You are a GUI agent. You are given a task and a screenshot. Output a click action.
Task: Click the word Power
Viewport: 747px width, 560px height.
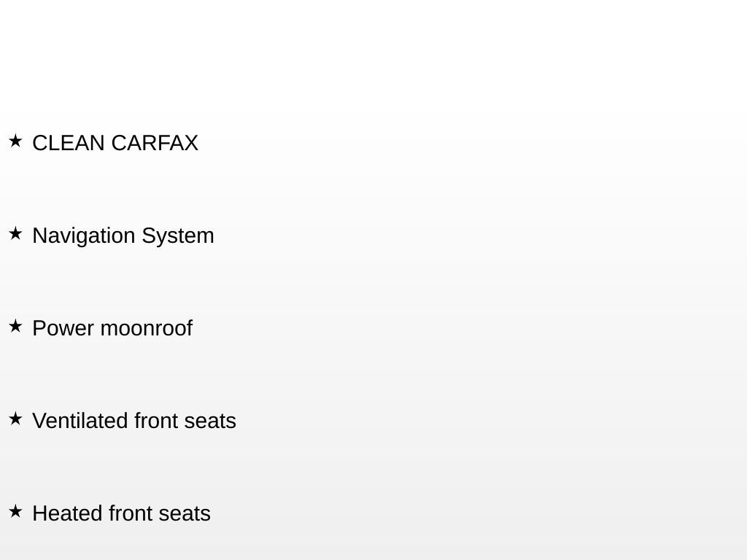coord(63,328)
